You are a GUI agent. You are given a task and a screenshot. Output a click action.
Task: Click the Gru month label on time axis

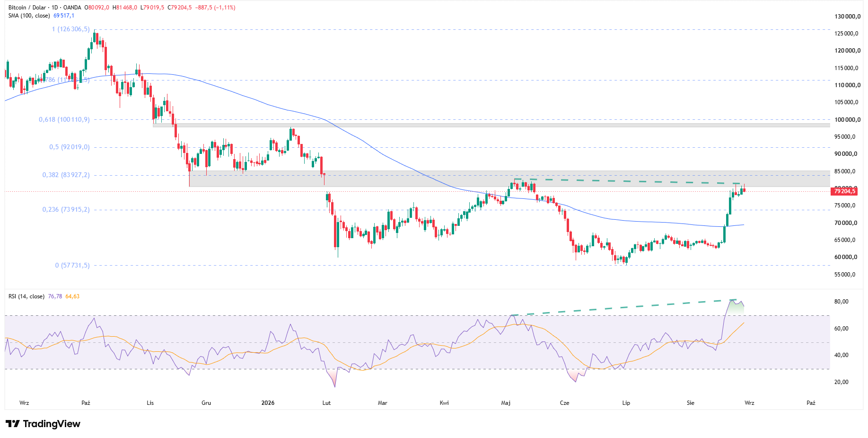pyautogui.click(x=206, y=403)
